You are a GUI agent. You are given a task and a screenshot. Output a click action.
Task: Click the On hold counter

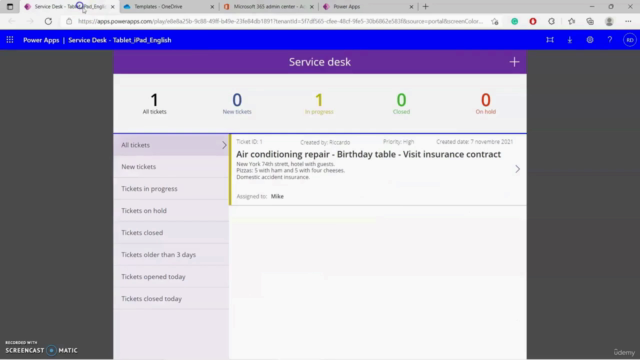point(486,103)
